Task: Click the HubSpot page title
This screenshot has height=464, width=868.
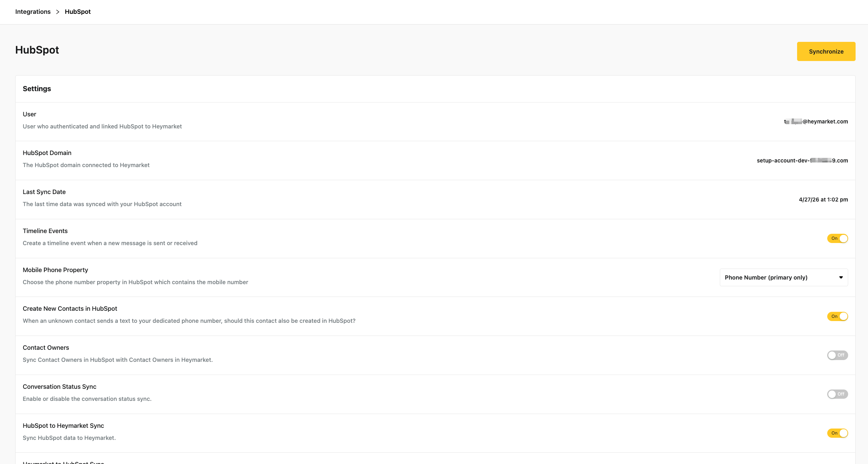Action: point(37,50)
